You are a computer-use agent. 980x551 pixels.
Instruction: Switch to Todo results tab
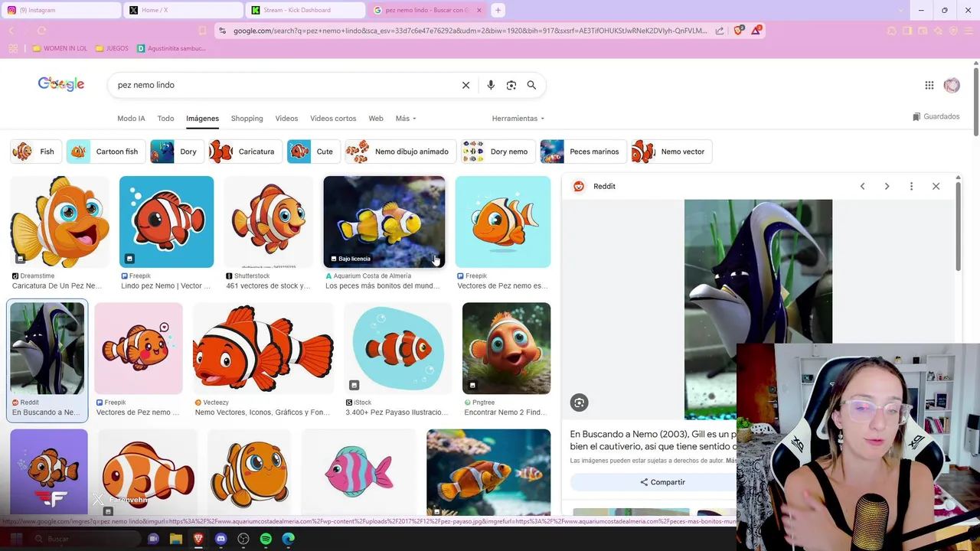coord(165,119)
